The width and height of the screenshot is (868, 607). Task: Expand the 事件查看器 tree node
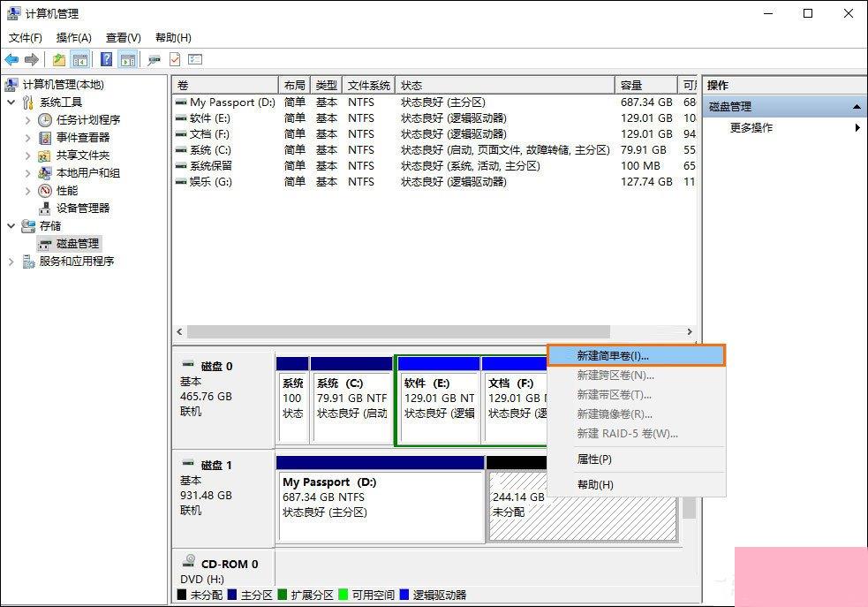pyautogui.click(x=27, y=138)
